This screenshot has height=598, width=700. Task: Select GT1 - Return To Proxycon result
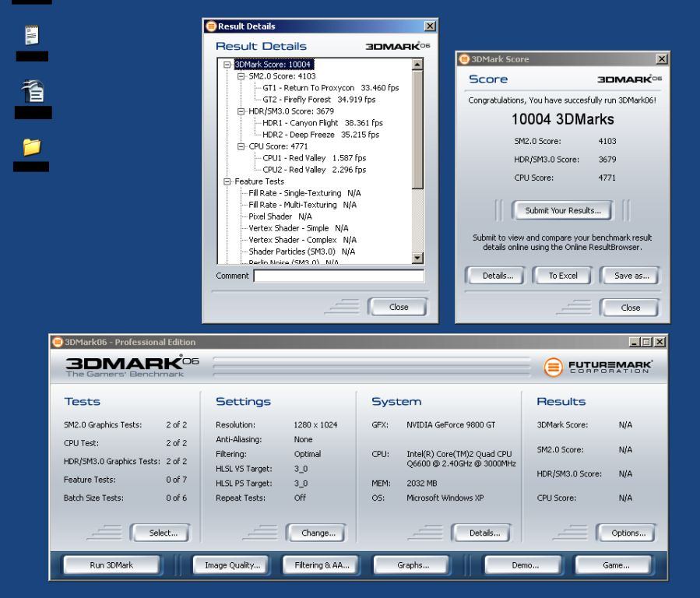[x=330, y=88]
